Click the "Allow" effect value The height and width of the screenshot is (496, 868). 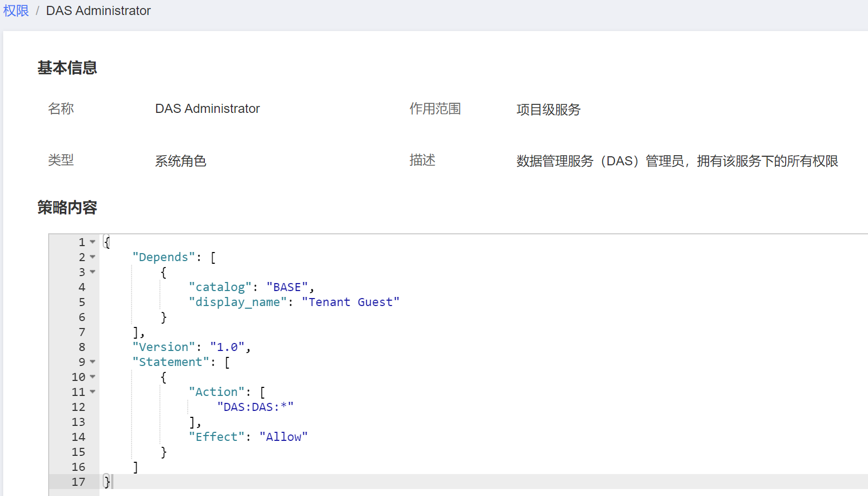283,437
